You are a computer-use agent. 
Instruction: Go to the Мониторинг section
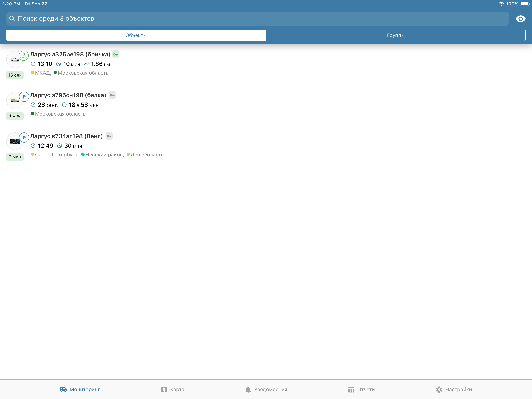click(80, 389)
